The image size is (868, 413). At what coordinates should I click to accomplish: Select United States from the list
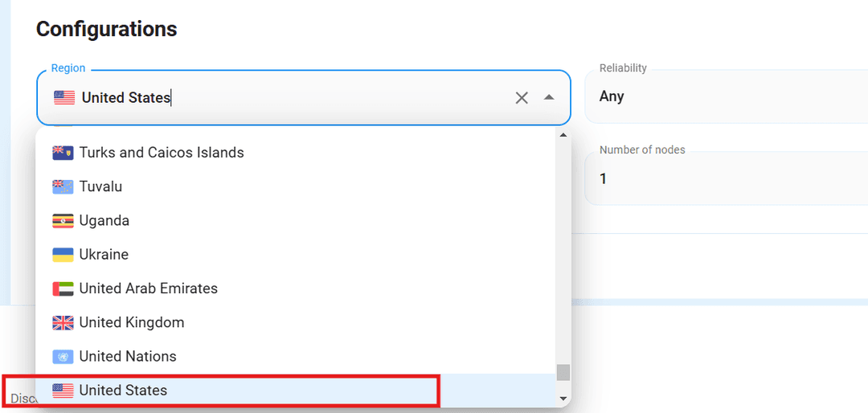click(x=123, y=391)
